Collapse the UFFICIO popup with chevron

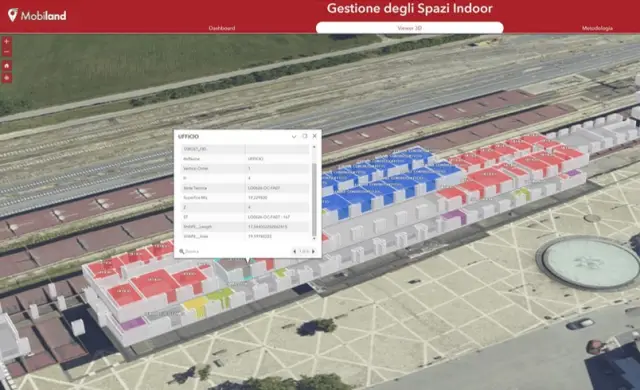[x=294, y=137]
